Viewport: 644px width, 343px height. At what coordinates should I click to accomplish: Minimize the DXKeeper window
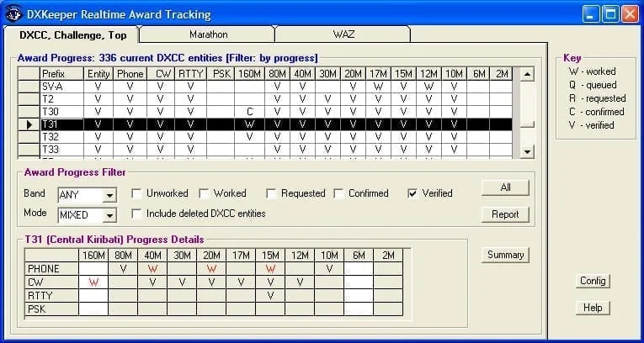592,13
